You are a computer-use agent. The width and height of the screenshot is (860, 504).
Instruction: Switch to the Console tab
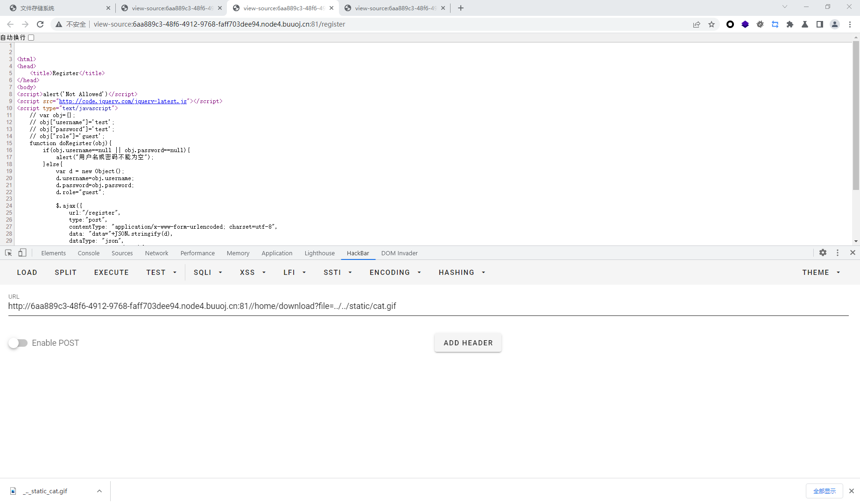(89, 253)
